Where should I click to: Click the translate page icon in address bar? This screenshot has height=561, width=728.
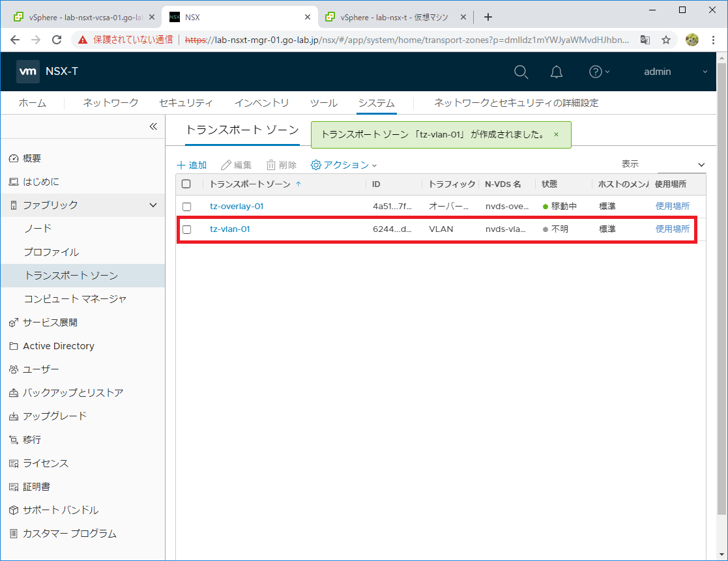pyautogui.click(x=645, y=40)
